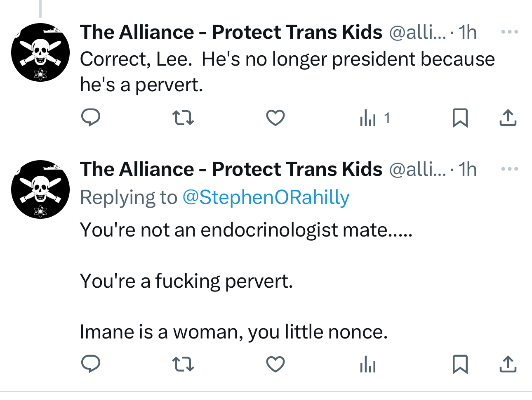
Task: Retweet the first tweet about president
Action: [x=183, y=118]
